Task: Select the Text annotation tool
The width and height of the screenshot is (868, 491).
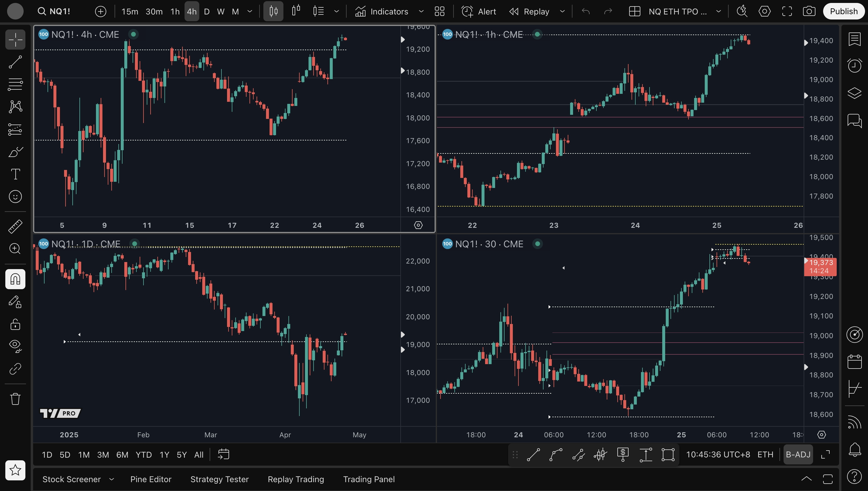Action: [15, 174]
